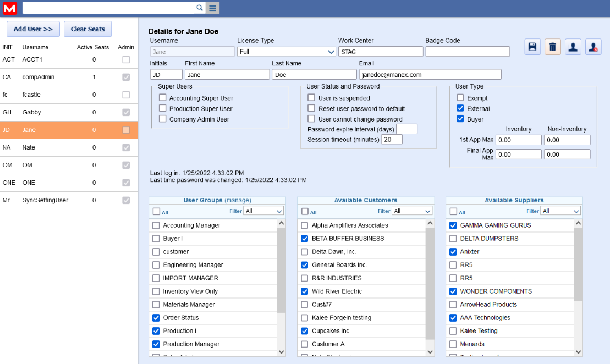Select user row with username ONE
The image size is (610, 364).
coord(69,183)
